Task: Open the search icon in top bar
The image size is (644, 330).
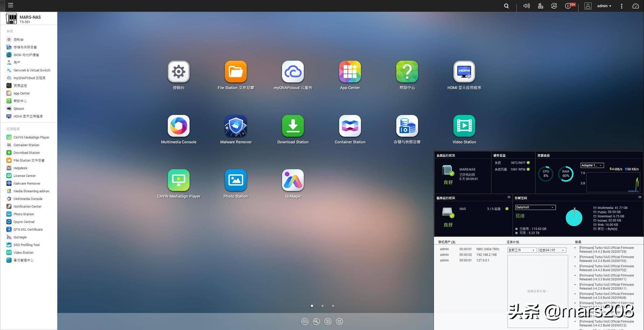Action: (x=506, y=6)
